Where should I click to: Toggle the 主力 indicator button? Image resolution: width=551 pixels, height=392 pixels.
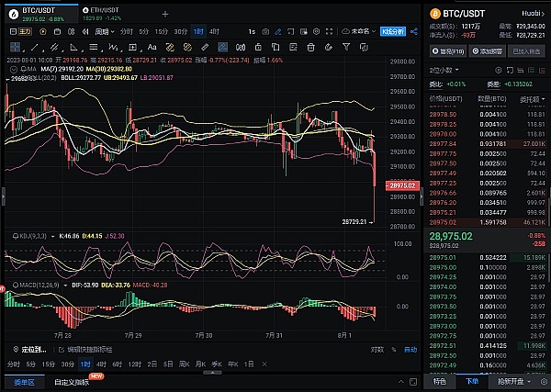(x=25, y=31)
